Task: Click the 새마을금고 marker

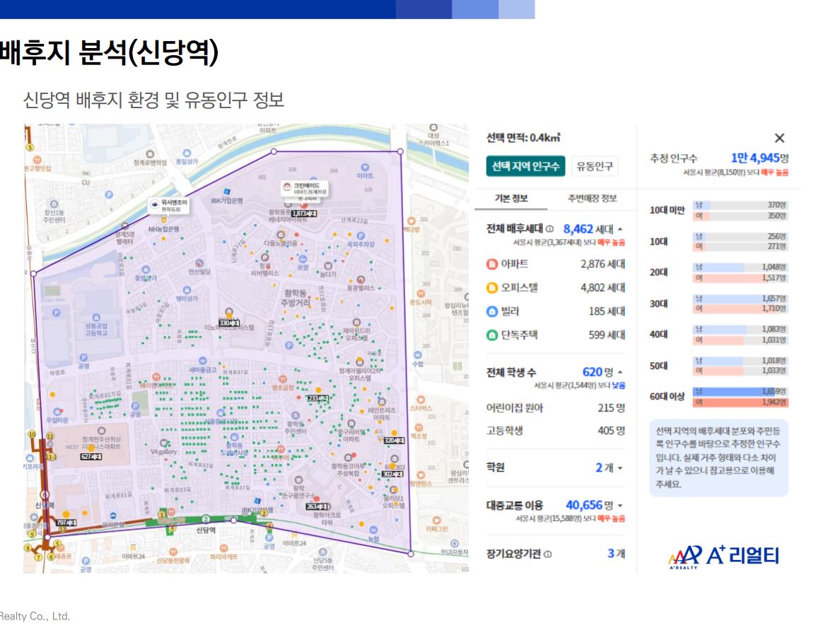Action: 202,361
